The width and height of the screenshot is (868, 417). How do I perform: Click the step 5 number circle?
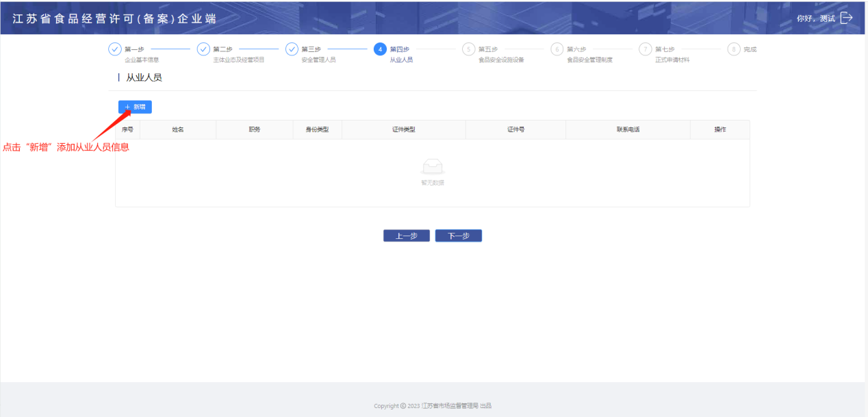(x=468, y=49)
